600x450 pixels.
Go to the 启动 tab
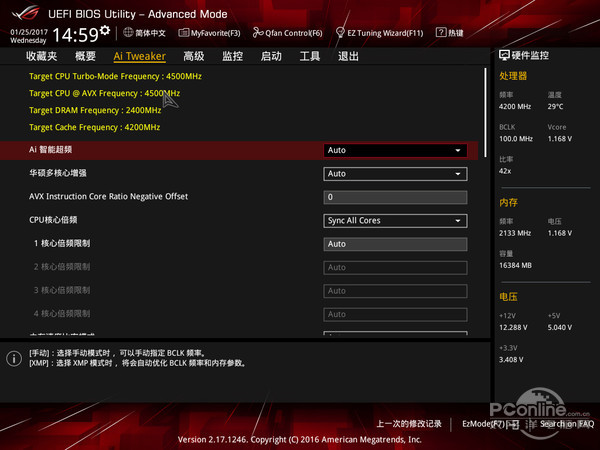[x=271, y=56]
